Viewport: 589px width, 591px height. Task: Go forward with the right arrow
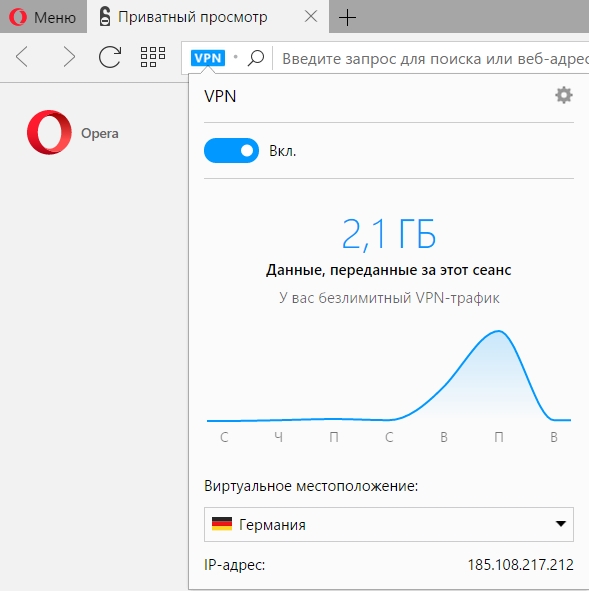click(69, 57)
